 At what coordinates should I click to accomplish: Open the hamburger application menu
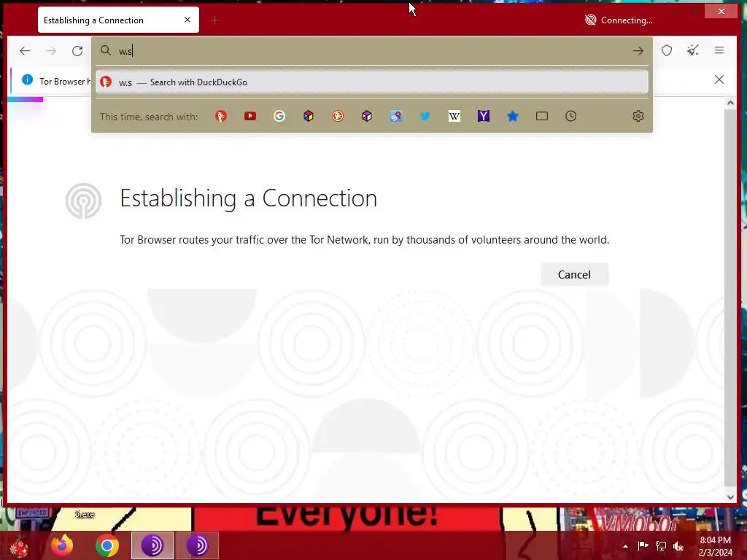719,50
